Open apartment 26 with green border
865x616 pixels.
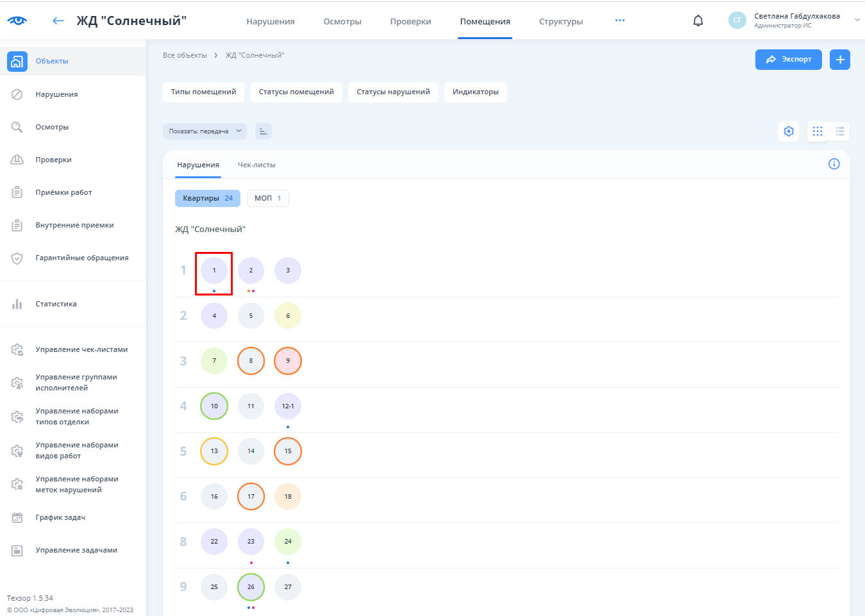click(251, 587)
